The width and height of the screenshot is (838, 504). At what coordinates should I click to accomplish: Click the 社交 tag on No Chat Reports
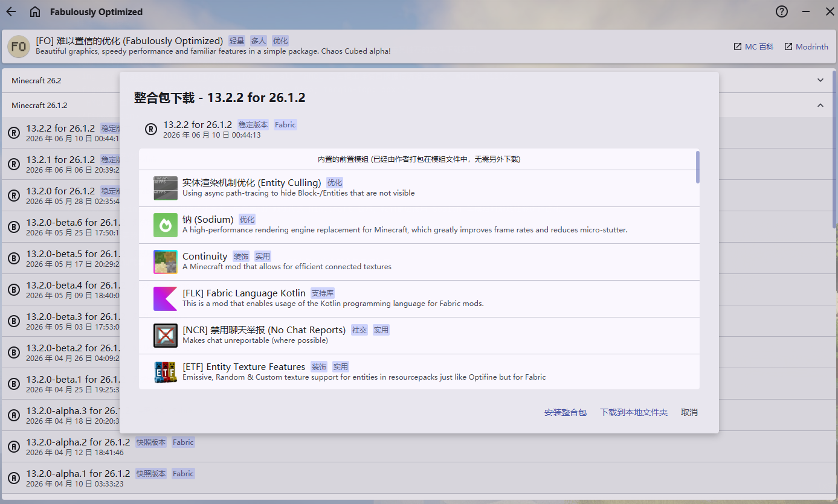pyautogui.click(x=359, y=330)
